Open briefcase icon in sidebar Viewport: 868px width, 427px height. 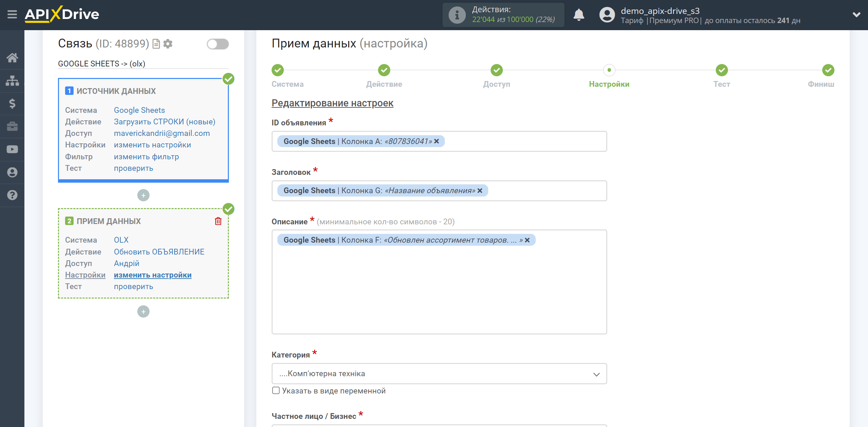12,126
